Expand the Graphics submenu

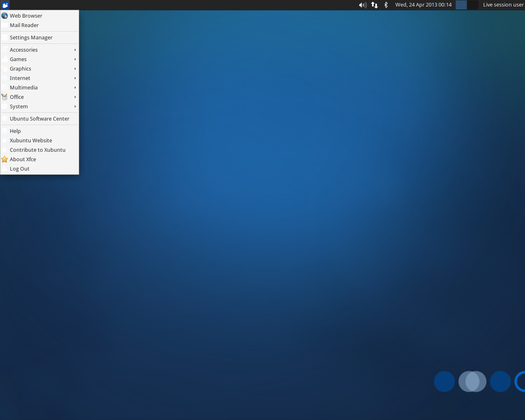39,68
